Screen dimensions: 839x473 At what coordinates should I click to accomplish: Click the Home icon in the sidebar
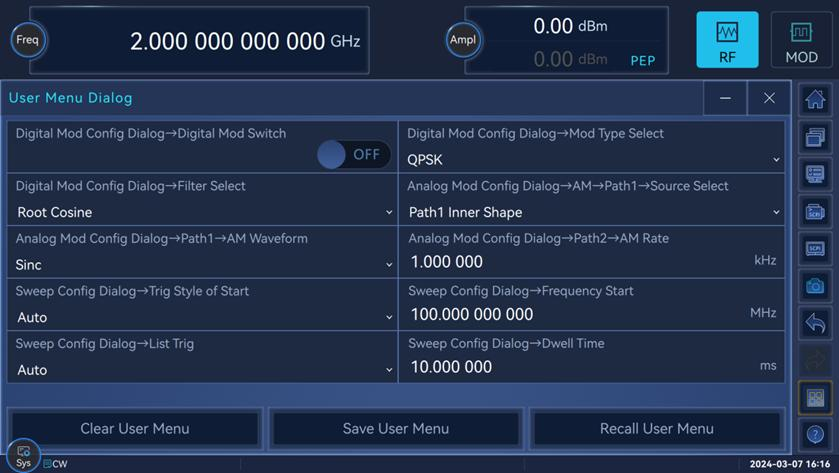[x=815, y=100]
